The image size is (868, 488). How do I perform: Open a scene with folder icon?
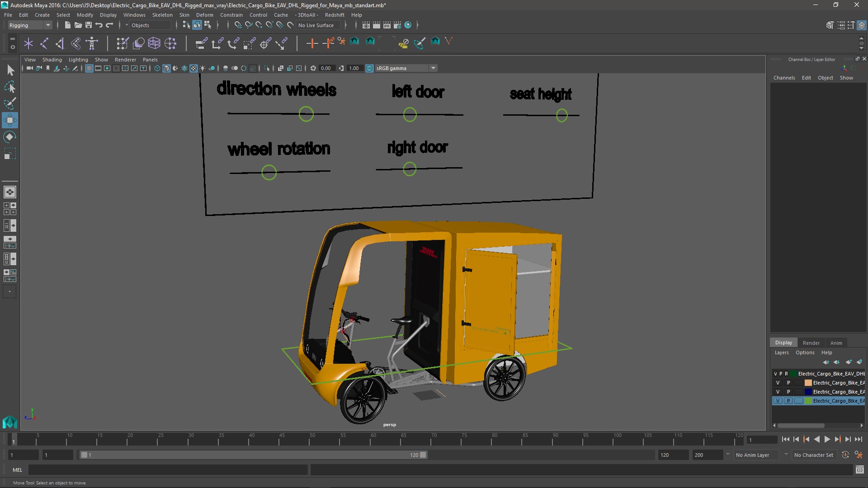pyautogui.click(x=78, y=25)
